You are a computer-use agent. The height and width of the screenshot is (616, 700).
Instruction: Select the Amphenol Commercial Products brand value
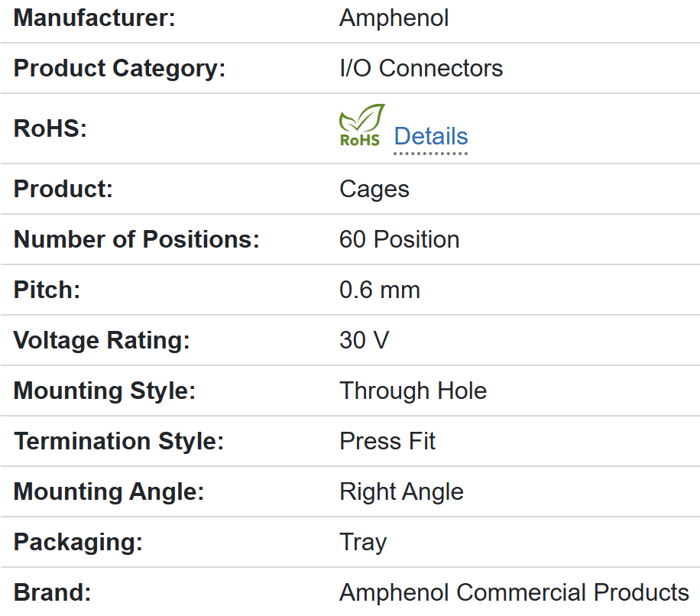tap(514, 592)
